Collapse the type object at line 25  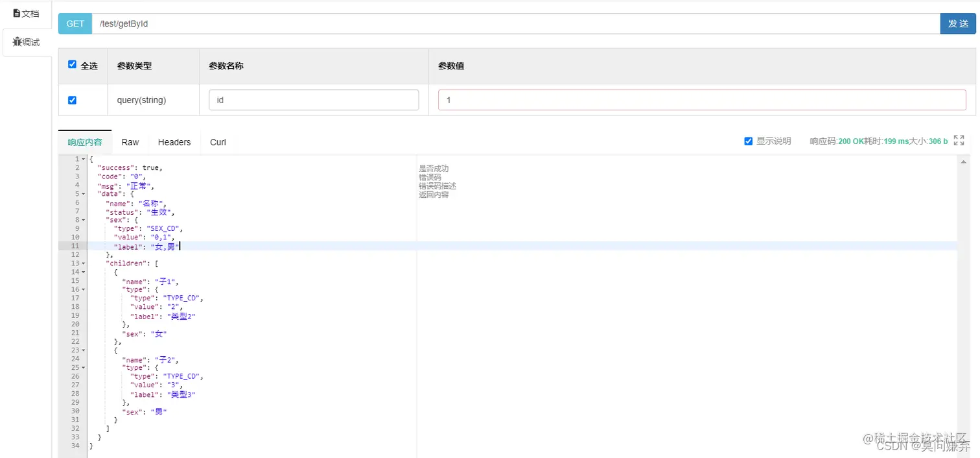84,368
